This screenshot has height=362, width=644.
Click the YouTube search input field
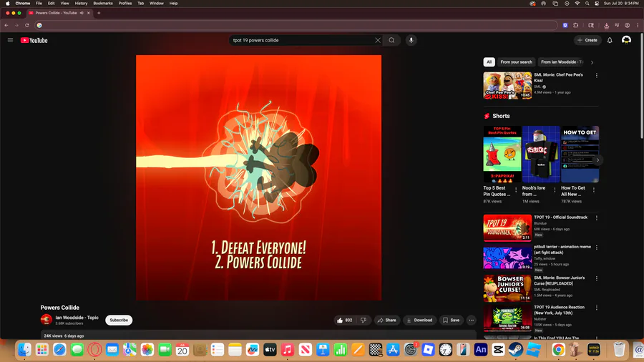[303, 40]
